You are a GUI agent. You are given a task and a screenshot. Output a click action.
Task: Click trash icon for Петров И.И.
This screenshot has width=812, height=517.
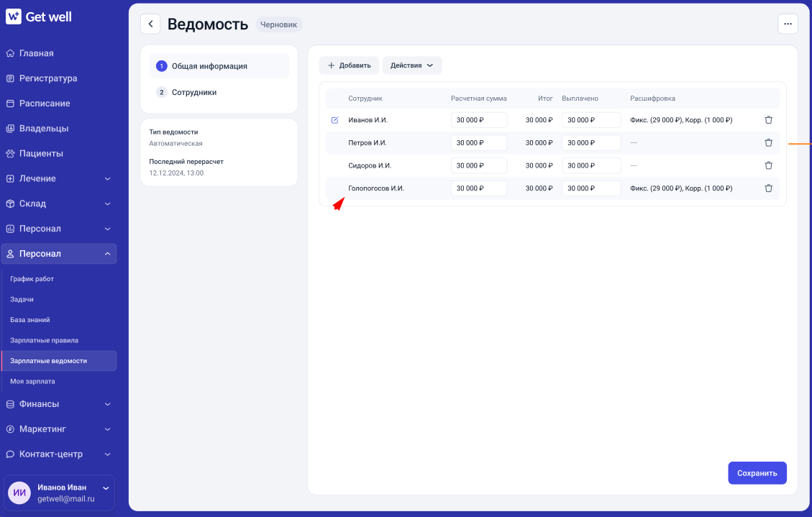coord(768,143)
